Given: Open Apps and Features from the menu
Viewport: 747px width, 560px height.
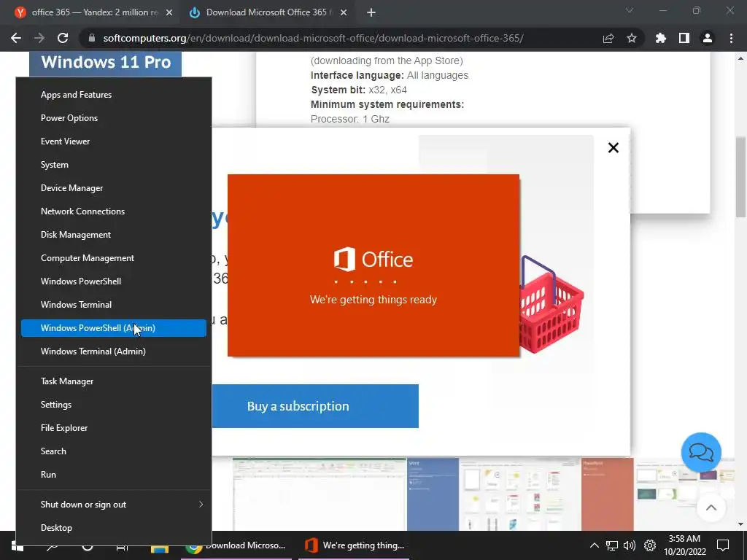Looking at the screenshot, I should point(113,95).
